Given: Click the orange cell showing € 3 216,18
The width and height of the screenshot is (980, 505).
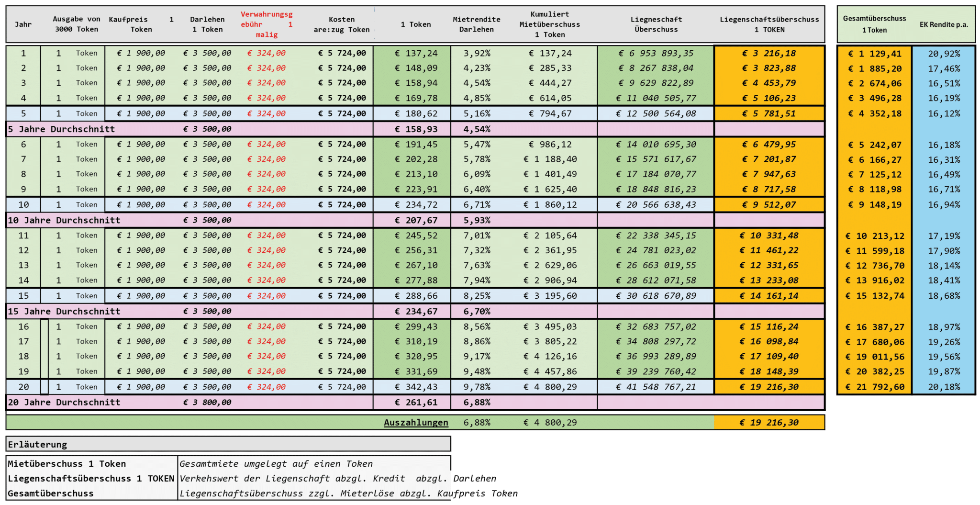Looking at the screenshot, I should 769,54.
